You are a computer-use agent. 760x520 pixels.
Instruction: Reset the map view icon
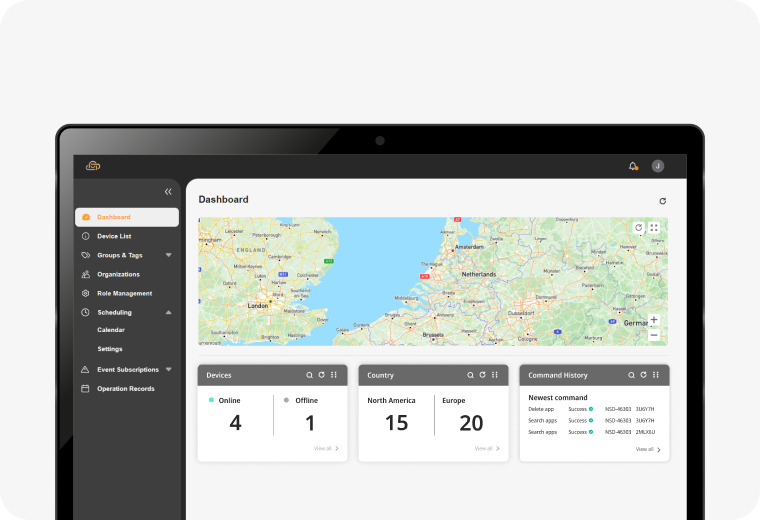pyautogui.click(x=639, y=228)
